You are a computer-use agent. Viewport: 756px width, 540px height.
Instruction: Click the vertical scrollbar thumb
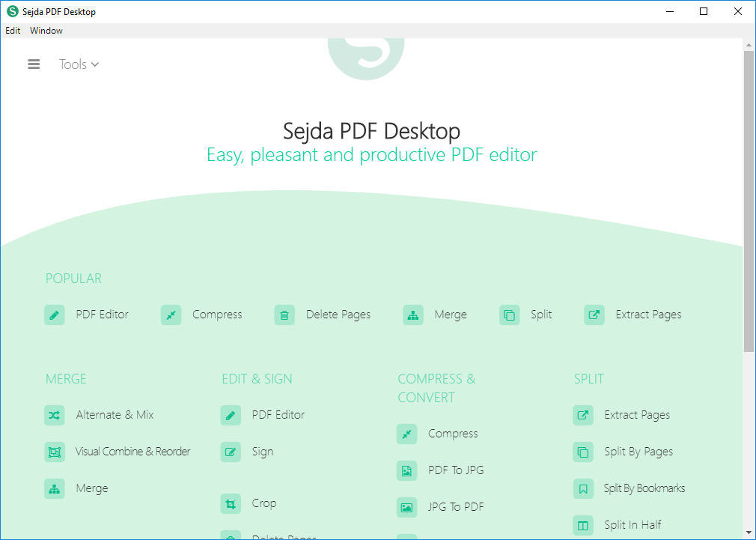(x=749, y=201)
